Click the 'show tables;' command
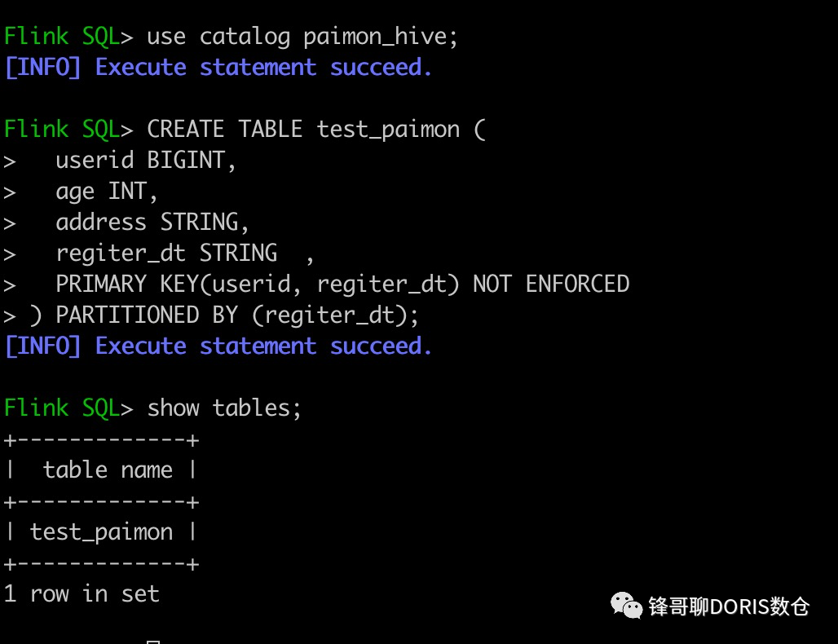The height and width of the screenshot is (644, 838). click(224, 408)
